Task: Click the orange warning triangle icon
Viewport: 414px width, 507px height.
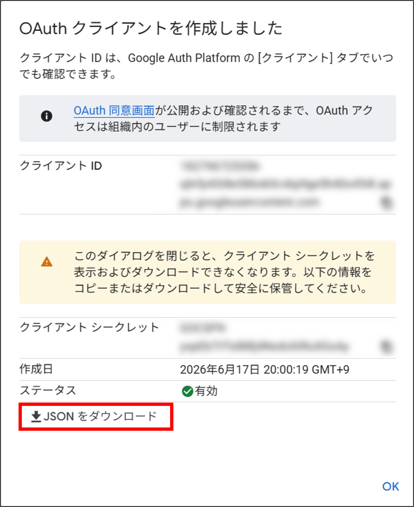Action: click(47, 262)
